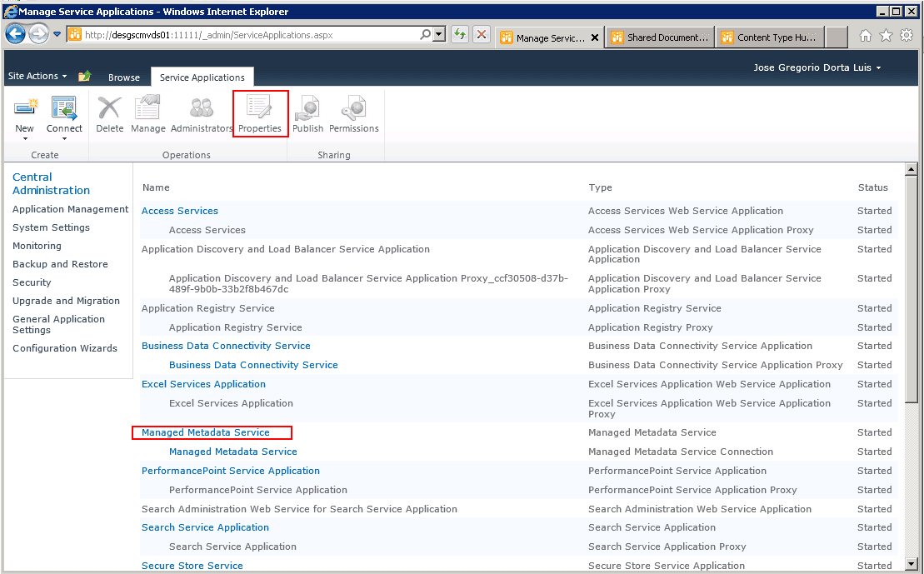924x574 pixels.
Task: Switch to the Browse ribbon tab
Action: [124, 77]
